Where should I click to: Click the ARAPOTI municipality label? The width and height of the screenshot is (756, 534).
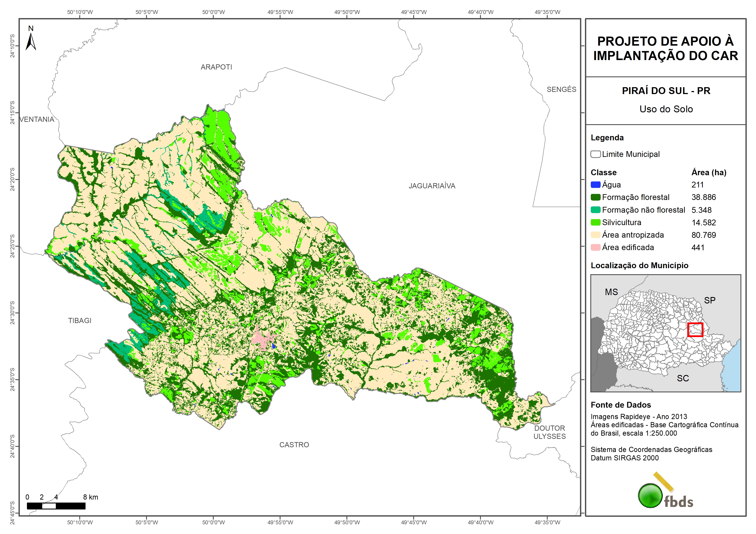pyautogui.click(x=216, y=67)
